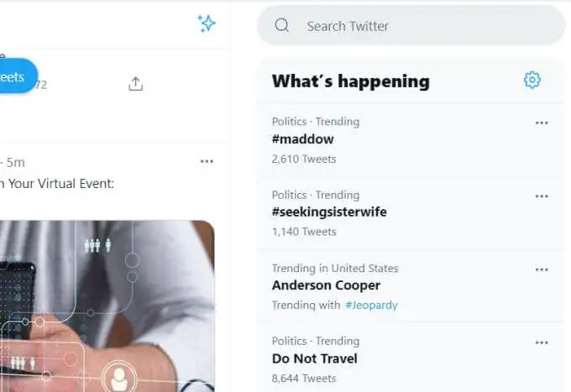This screenshot has width=571, height=392.
Task: Click the 5m tweet timestamp
Action: click(x=16, y=162)
